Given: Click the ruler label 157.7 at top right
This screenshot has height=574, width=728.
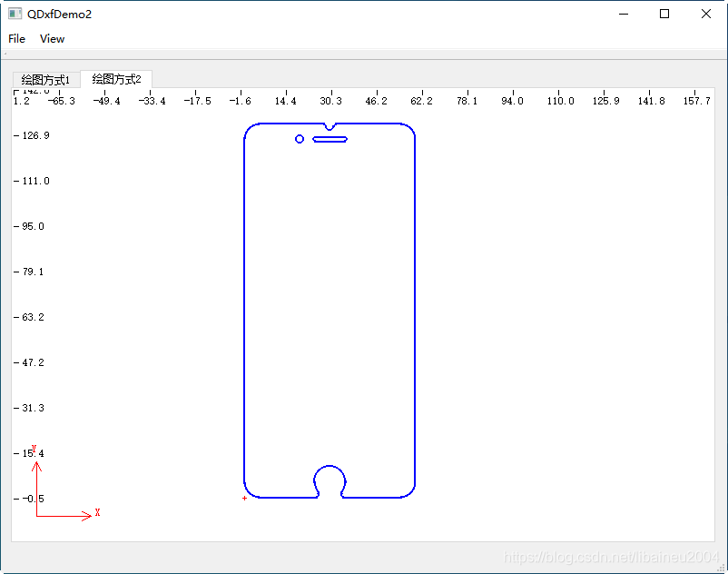Looking at the screenshot, I should pyautogui.click(x=696, y=101).
